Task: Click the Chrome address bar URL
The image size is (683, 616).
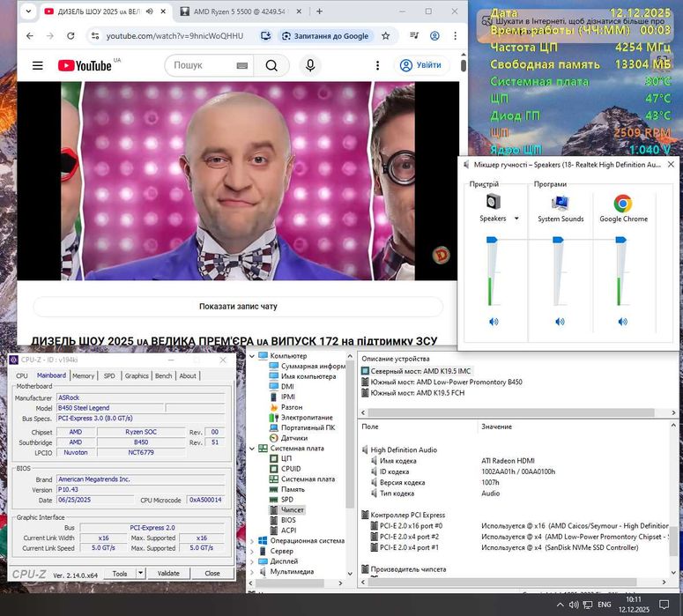Action: [x=175, y=36]
